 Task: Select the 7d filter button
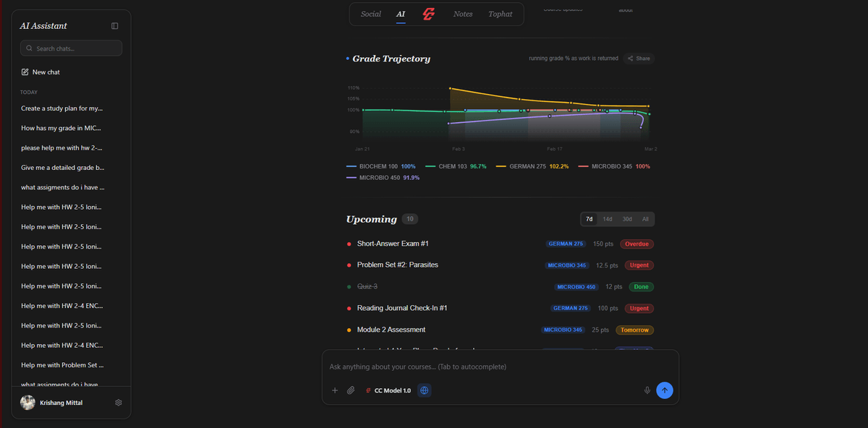click(589, 218)
